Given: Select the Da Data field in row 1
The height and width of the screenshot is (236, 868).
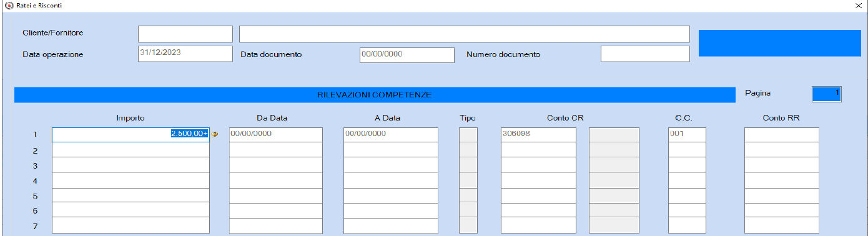Looking at the screenshot, I should [276, 135].
